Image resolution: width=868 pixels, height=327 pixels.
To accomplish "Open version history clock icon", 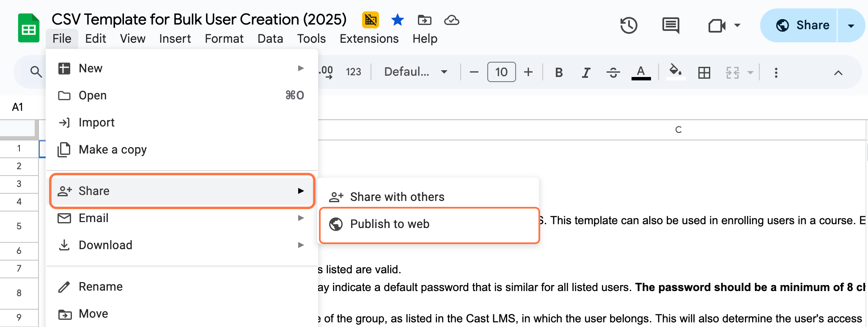I will tap(629, 25).
